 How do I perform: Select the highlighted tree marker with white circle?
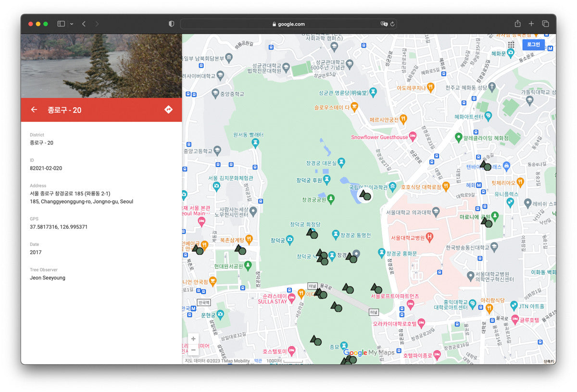coord(365,195)
